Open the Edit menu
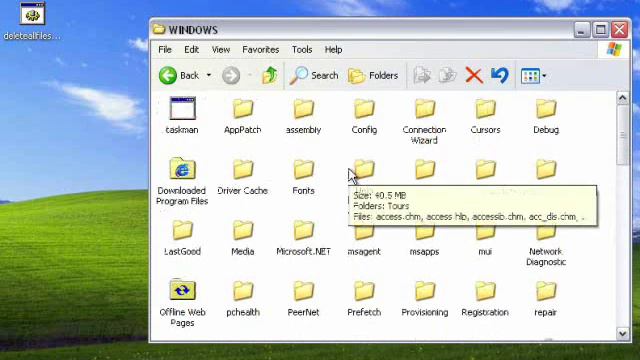The image size is (640, 360). pyautogui.click(x=191, y=50)
